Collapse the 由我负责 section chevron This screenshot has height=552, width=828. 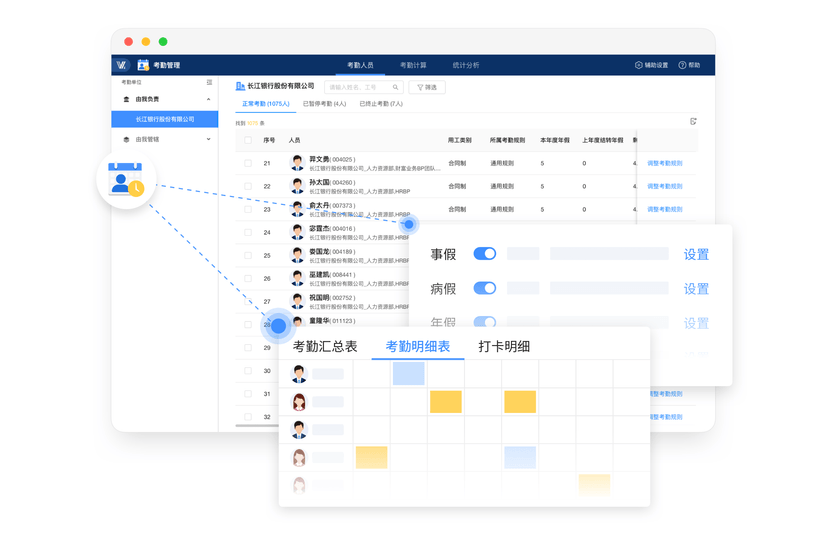coord(209,99)
